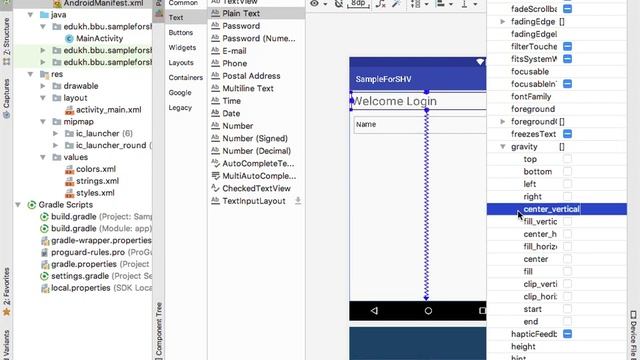
Task: Expand the ic_launcher_round folder
Action: point(56,145)
